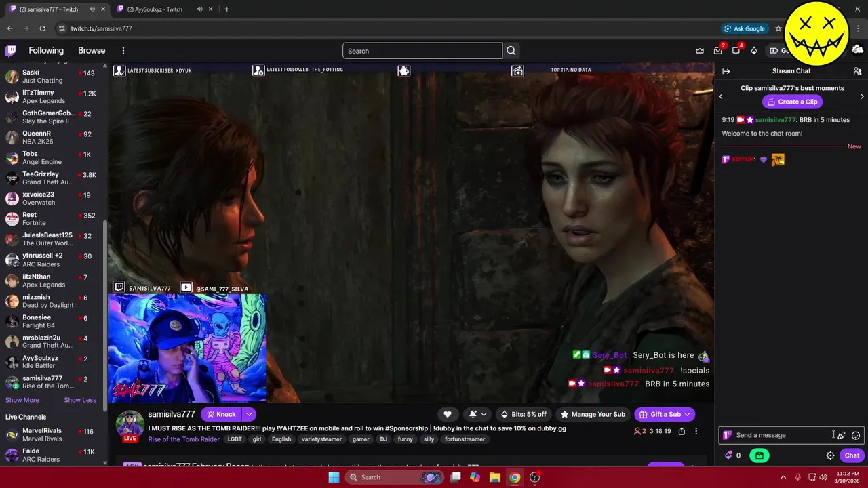Open Prime Gaming crown loot icon
Image resolution: width=868 pixels, height=488 pixels.
[700, 51]
